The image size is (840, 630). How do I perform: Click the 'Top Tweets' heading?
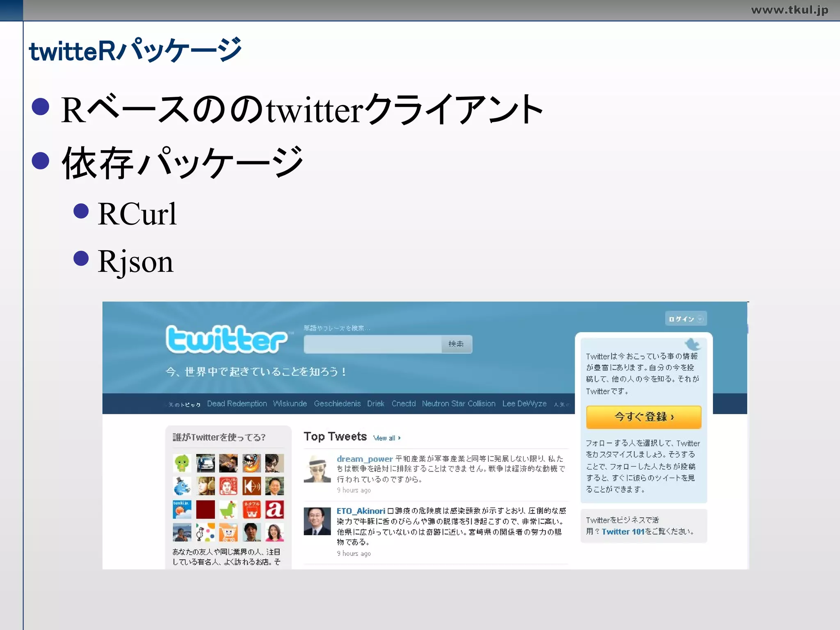click(335, 436)
